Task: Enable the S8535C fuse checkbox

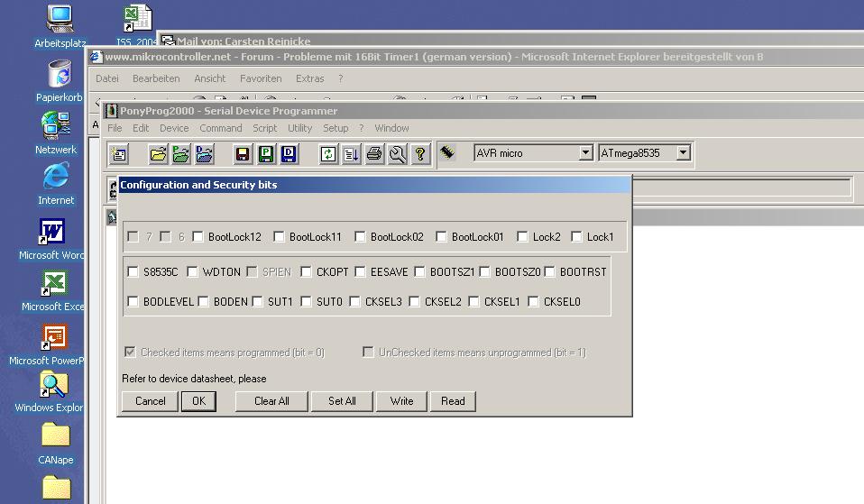Action: pyautogui.click(x=133, y=271)
